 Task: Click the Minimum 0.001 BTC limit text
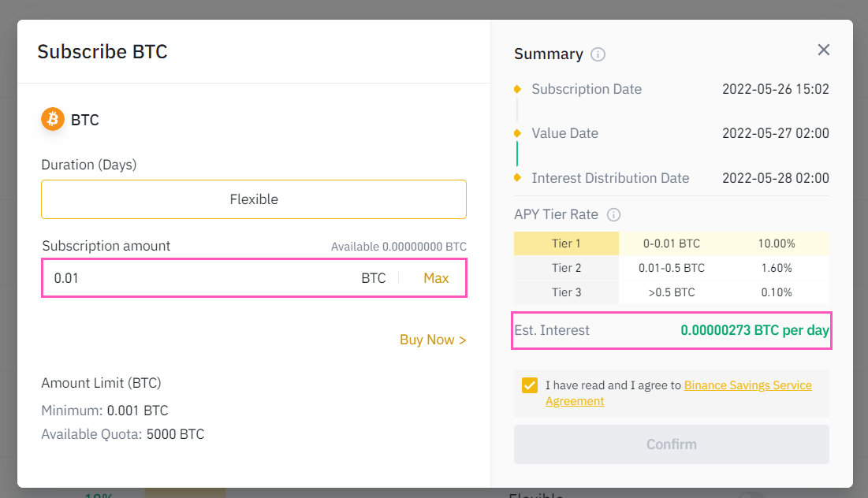(x=105, y=411)
